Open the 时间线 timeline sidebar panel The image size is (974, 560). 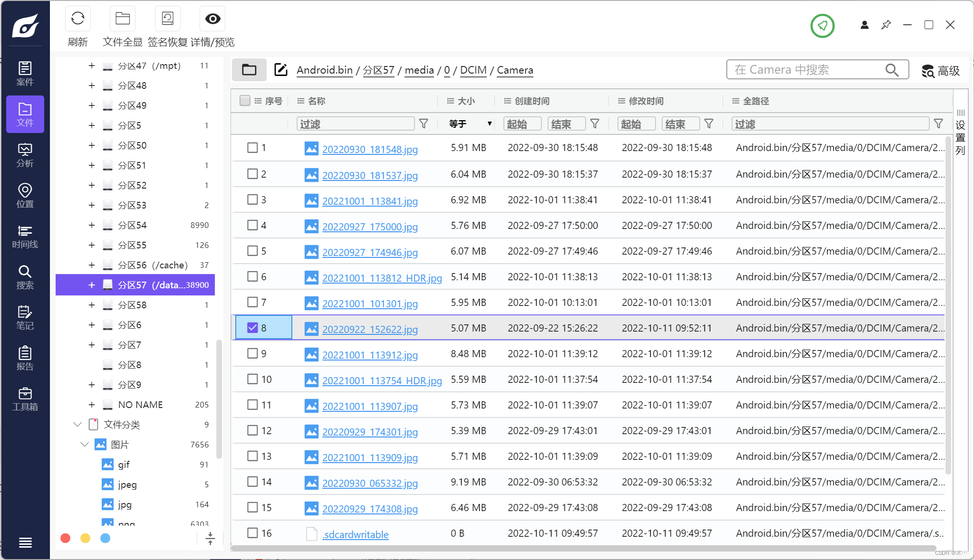pos(25,236)
